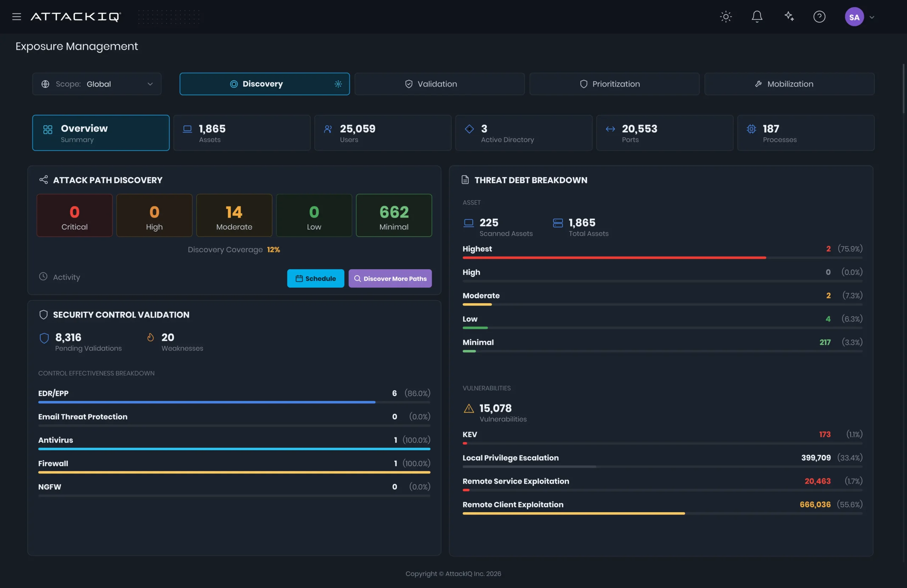Click the Schedule button
This screenshot has width=907, height=588.
pyautogui.click(x=316, y=278)
